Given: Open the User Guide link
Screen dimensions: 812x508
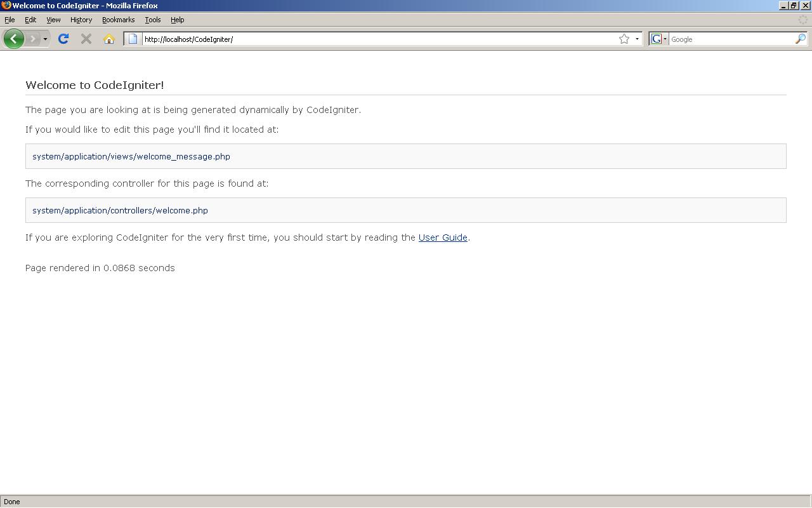Looking at the screenshot, I should [443, 237].
